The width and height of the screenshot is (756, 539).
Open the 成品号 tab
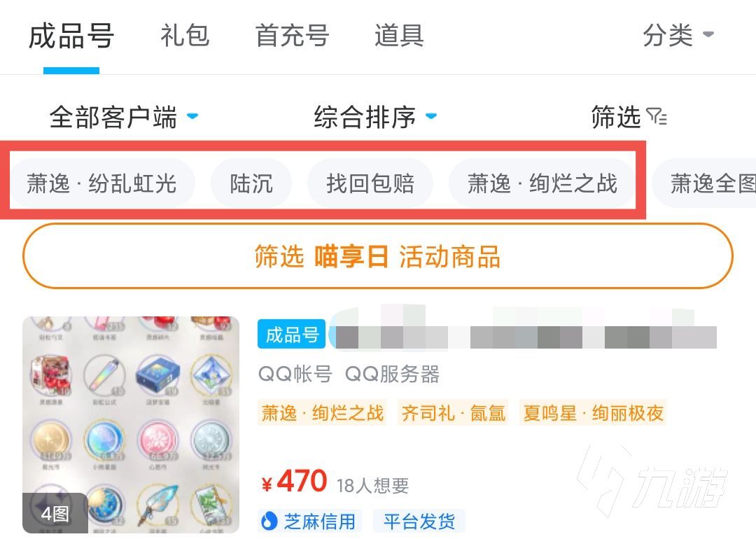click(71, 36)
